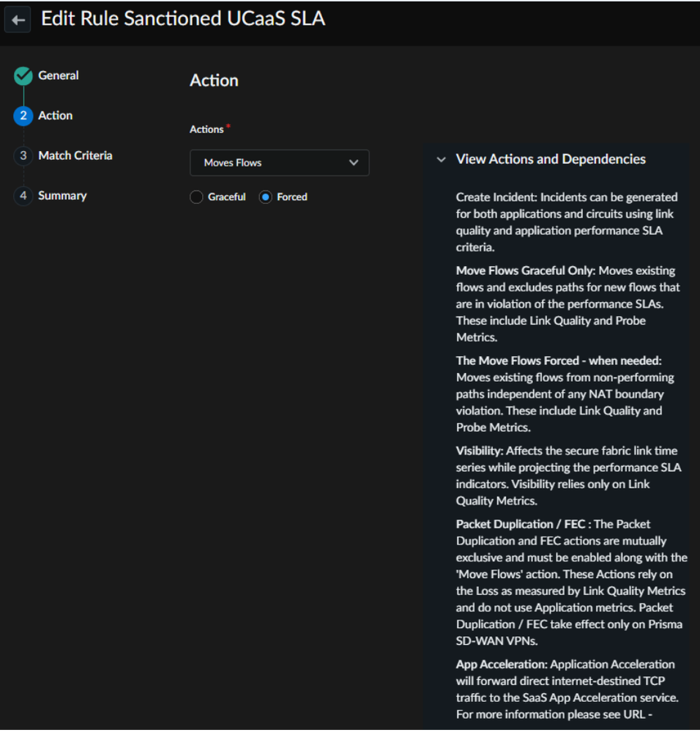Select the Forced radio button
Image resolution: width=700 pixels, height=732 pixels.
pyautogui.click(x=265, y=197)
